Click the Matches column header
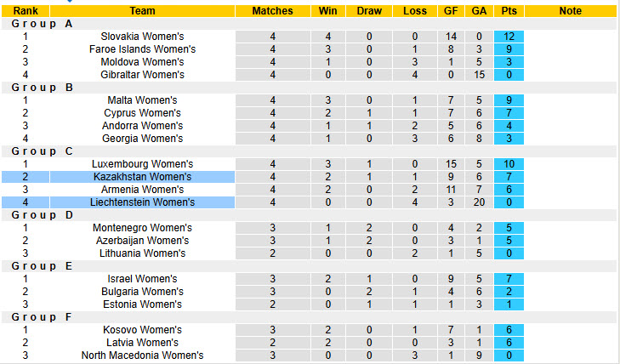 pyautogui.click(x=272, y=11)
